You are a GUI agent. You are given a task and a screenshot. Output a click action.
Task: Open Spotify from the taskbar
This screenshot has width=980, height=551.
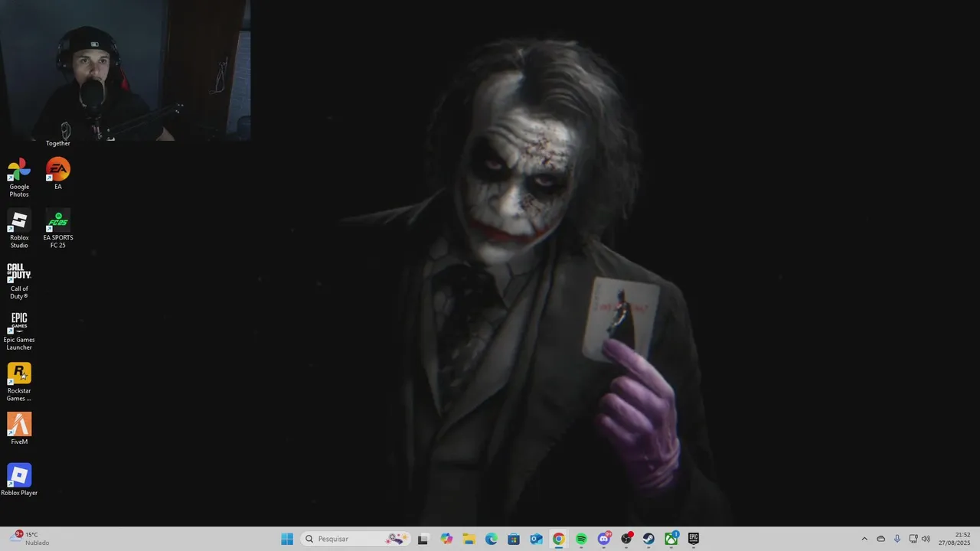pyautogui.click(x=581, y=539)
